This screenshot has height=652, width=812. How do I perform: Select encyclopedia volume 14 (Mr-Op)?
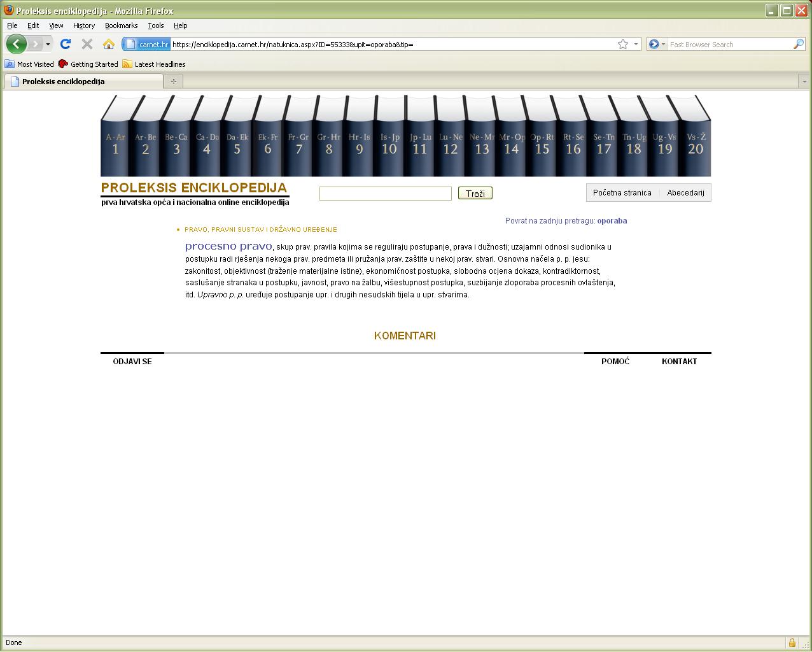coord(512,136)
